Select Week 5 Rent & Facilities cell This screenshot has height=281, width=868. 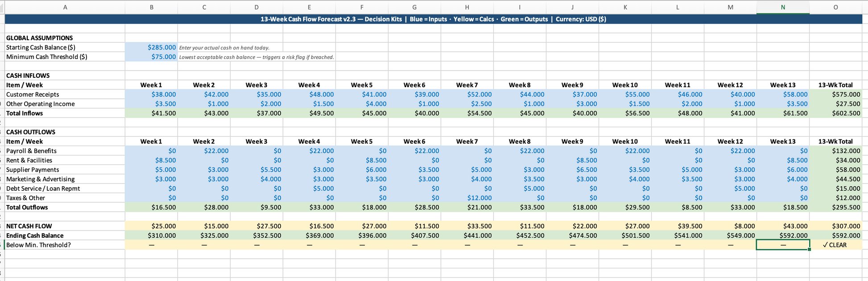tap(362, 160)
